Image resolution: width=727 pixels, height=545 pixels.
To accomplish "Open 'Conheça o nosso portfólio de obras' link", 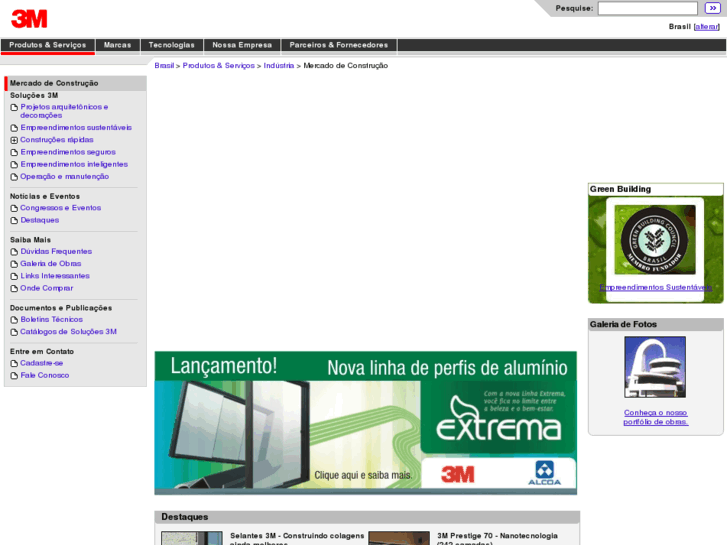I will pos(655,417).
